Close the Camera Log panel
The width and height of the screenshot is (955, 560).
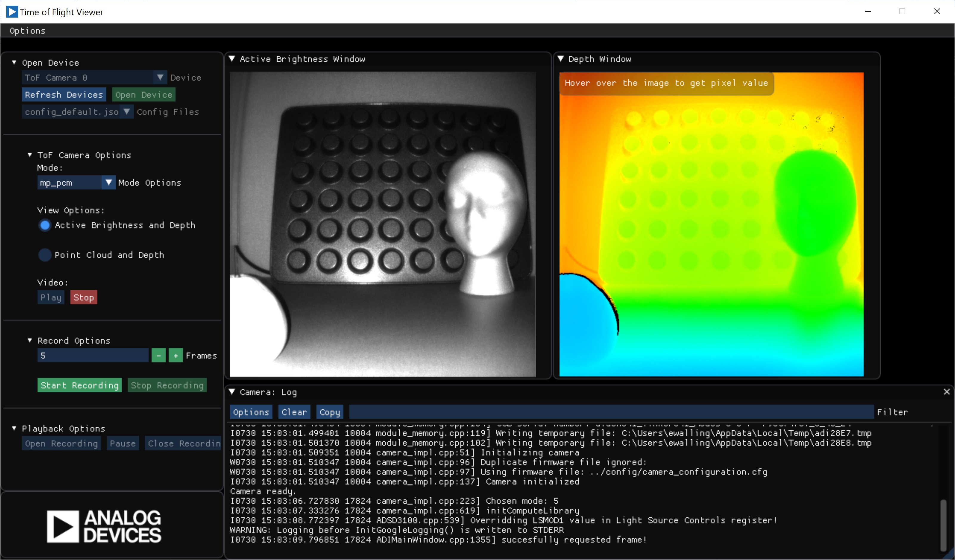tap(946, 392)
